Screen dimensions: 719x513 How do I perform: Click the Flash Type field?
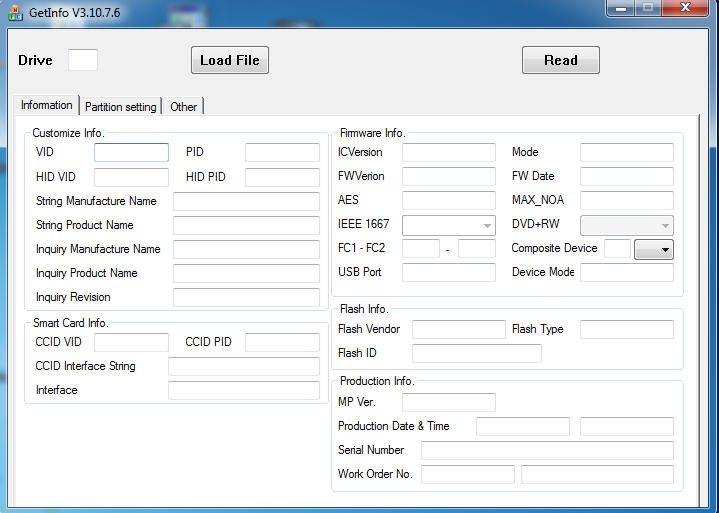coord(626,329)
